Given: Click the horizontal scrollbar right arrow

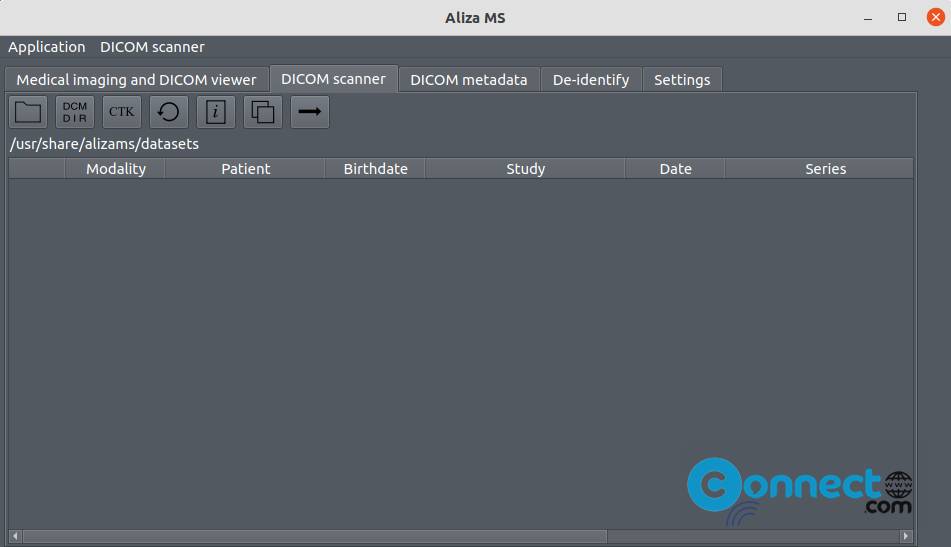Looking at the screenshot, I should coord(906,536).
